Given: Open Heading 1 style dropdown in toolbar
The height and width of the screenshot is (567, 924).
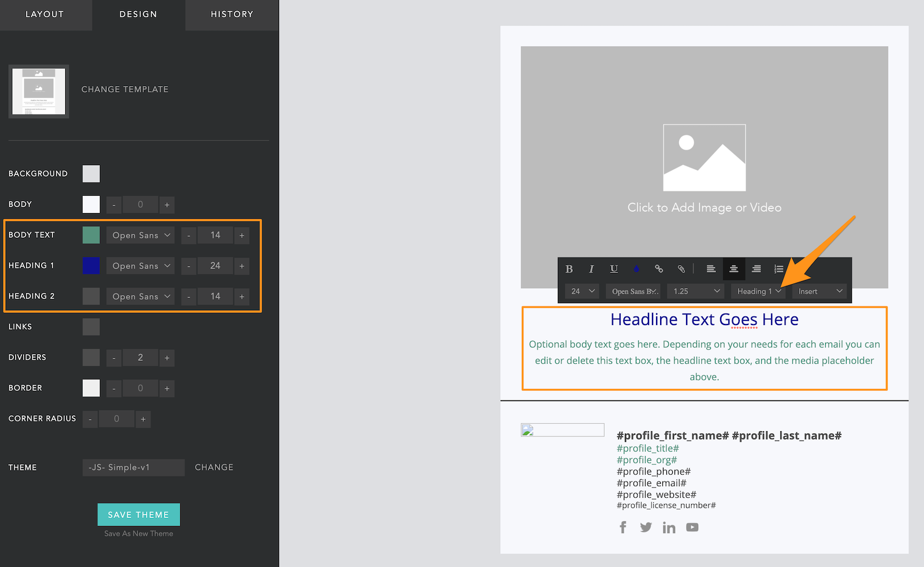Looking at the screenshot, I should pos(759,292).
